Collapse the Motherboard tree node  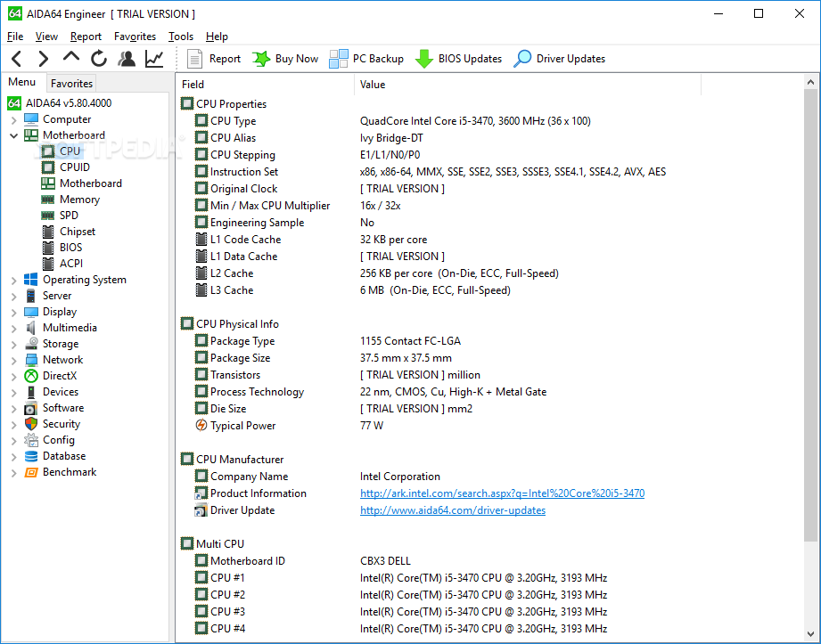click(14, 136)
